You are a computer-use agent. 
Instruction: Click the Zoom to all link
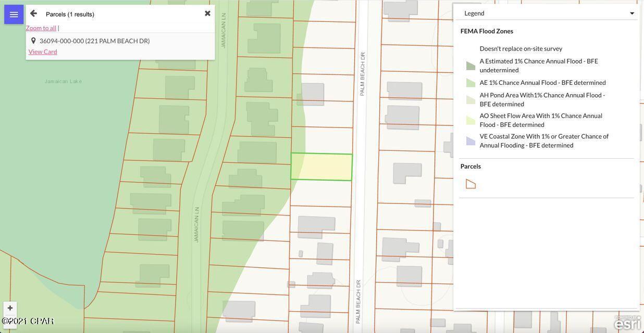[41, 28]
